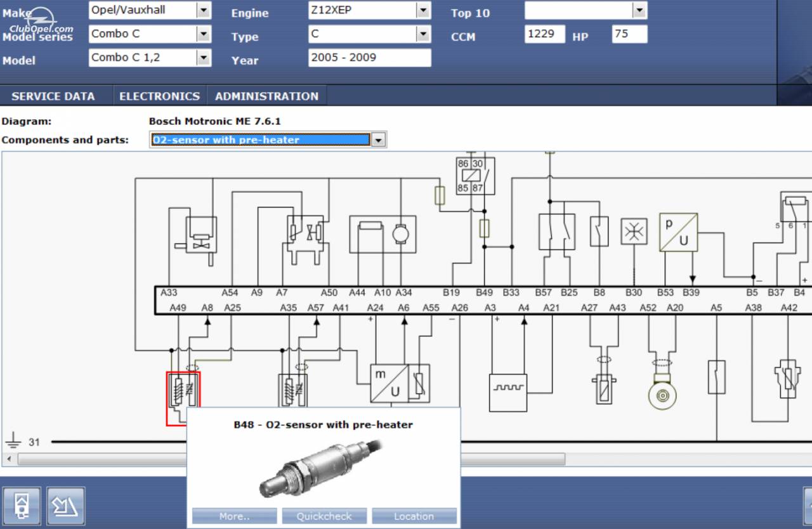Click the Year field 2005 - 2009
The width and height of the screenshot is (812, 529).
370,58
